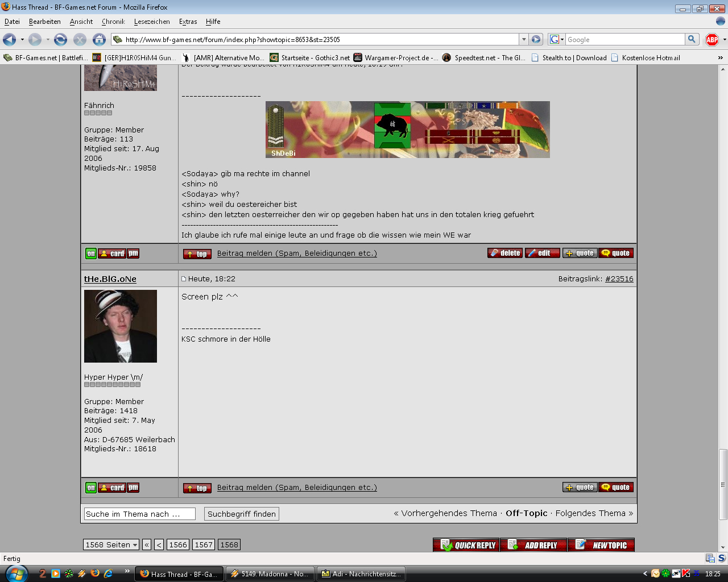Edit the post using edit button
The height and width of the screenshot is (582, 728).
click(542, 253)
